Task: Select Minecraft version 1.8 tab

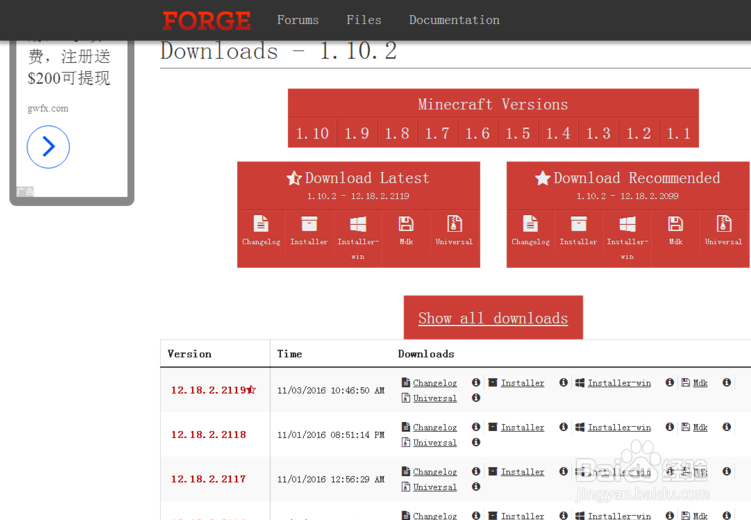Action: (x=397, y=133)
